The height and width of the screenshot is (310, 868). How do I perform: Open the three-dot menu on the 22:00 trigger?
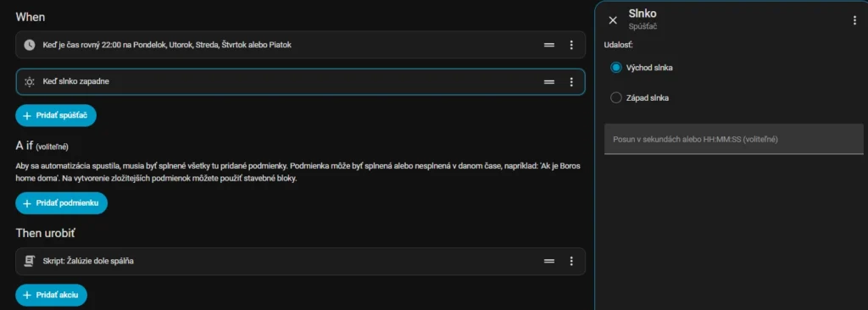click(571, 45)
